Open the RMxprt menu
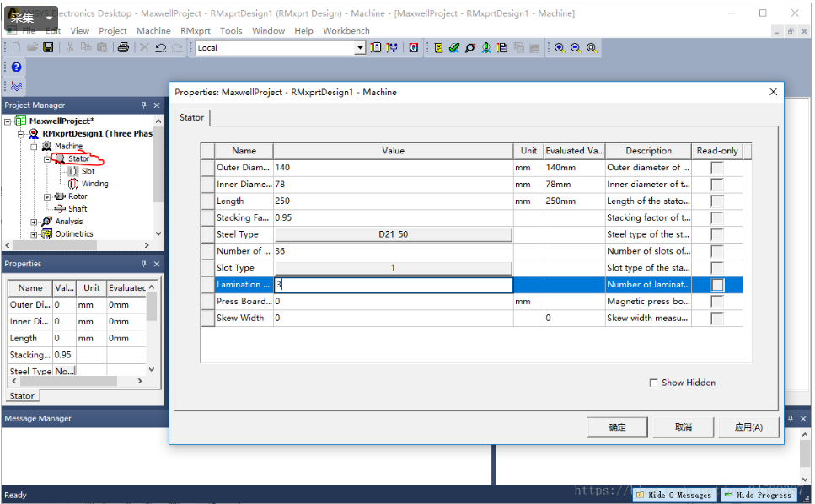Image resolution: width=815 pixels, height=504 pixels. coord(195,30)
